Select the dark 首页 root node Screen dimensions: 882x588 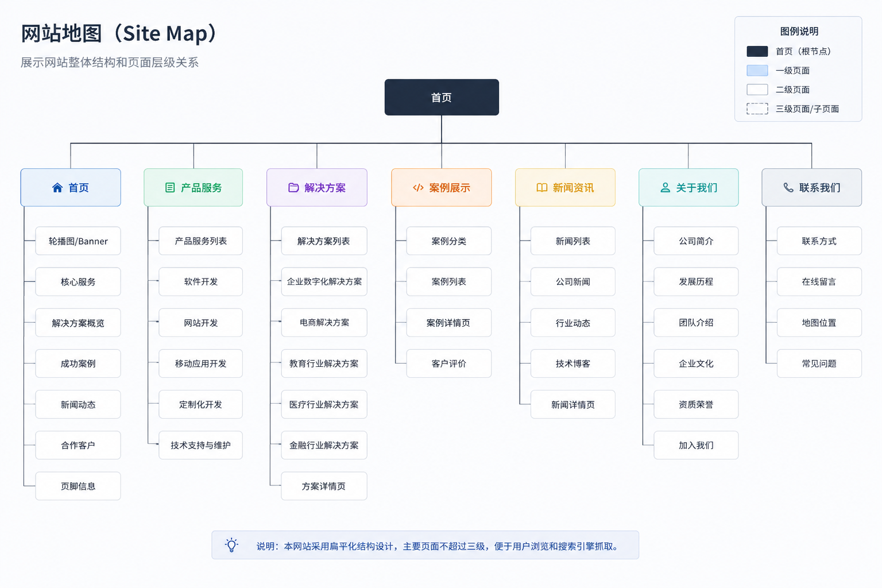pos(442,97)
